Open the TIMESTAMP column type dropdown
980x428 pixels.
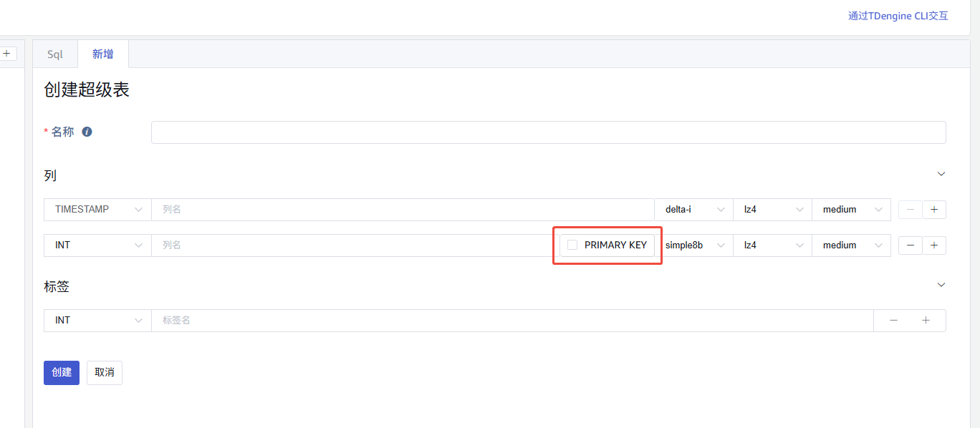[x=97, y=210]
